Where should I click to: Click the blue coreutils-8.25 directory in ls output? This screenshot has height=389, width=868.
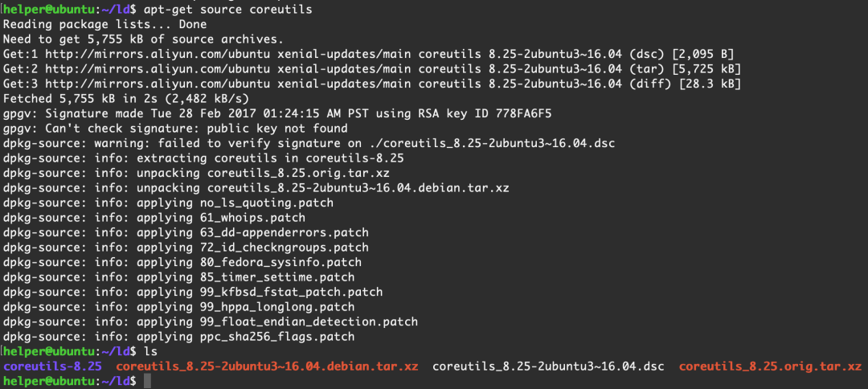pos(53,366)
